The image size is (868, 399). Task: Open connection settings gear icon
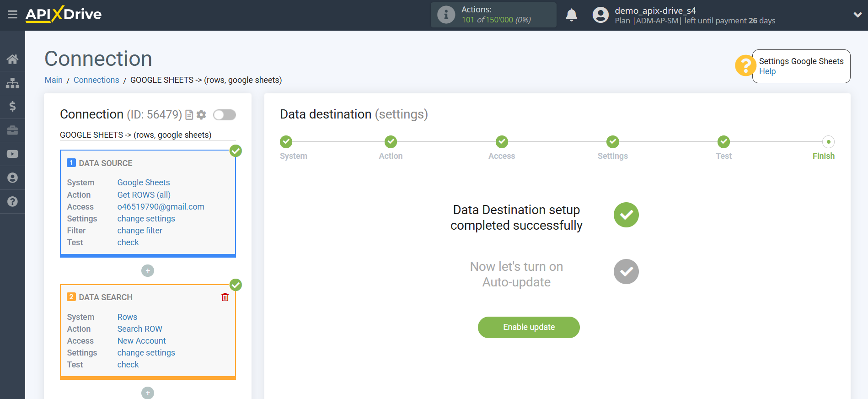click(x=201, y=115)
